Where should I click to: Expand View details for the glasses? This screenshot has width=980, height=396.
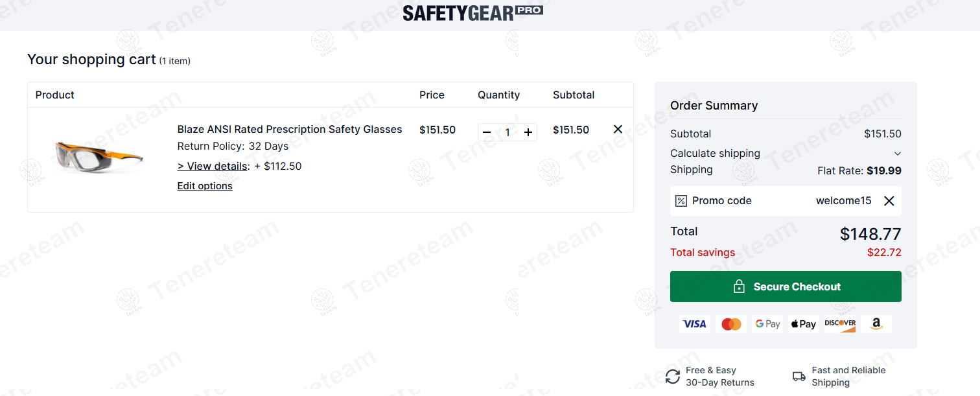pos(213,166)
